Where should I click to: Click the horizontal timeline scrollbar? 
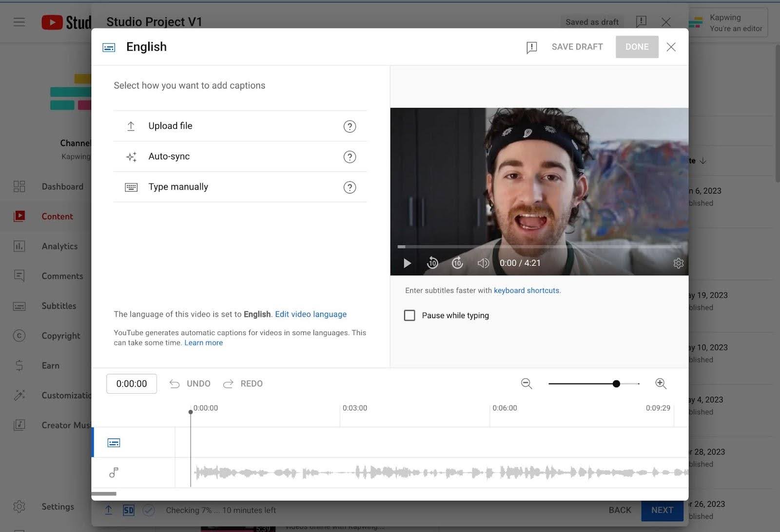pos(104,494)
